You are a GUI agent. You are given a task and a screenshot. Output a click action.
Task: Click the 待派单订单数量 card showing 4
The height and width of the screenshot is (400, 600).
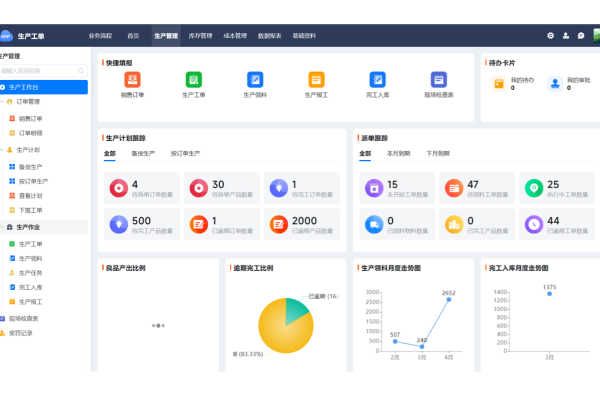[x=142, y=188]
